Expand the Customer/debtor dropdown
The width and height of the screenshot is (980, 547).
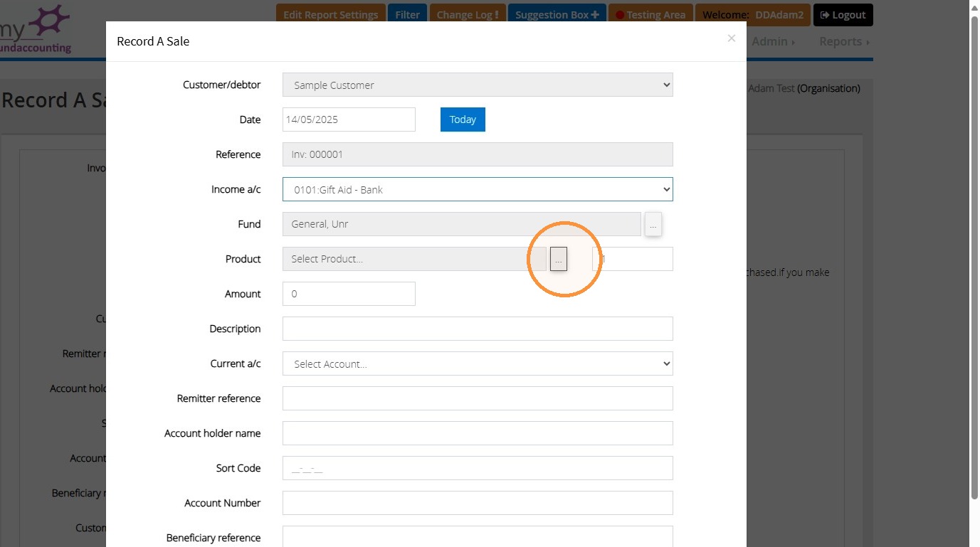pos(478,85)
